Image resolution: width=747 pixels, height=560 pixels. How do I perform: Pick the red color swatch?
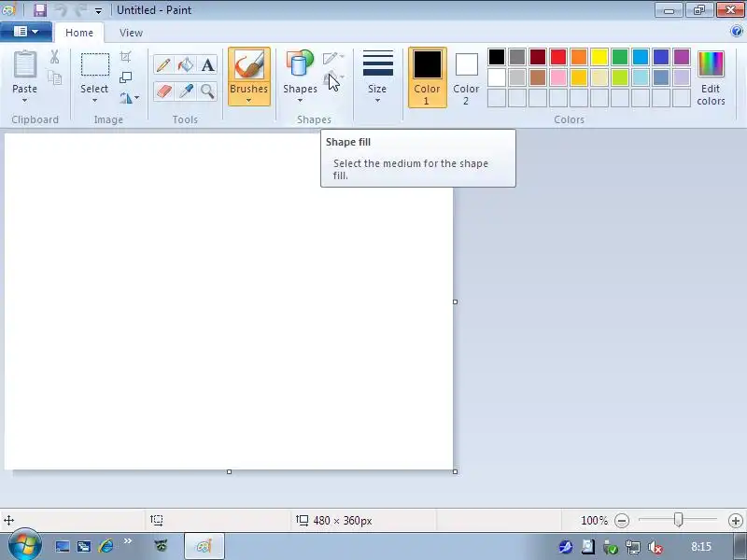(558, 57)
